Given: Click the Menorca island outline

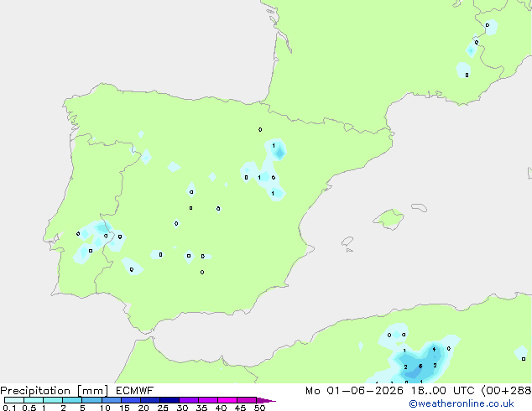Looking at the screenshot, I should tap(419, 207).
